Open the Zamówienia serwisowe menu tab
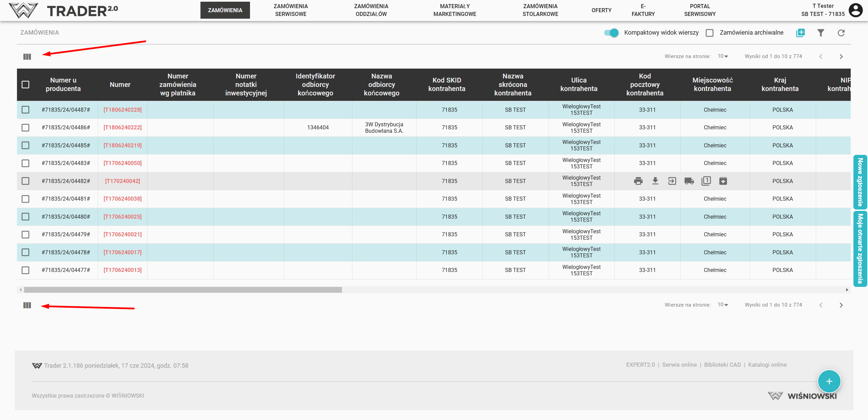 [291, 10]
